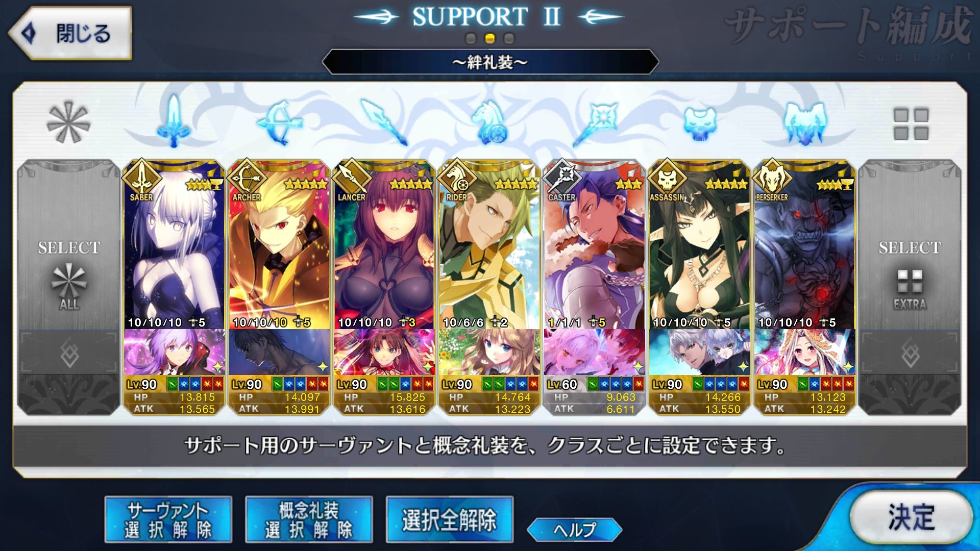Click サーヴァント選択解除 button

coord(168,519)
